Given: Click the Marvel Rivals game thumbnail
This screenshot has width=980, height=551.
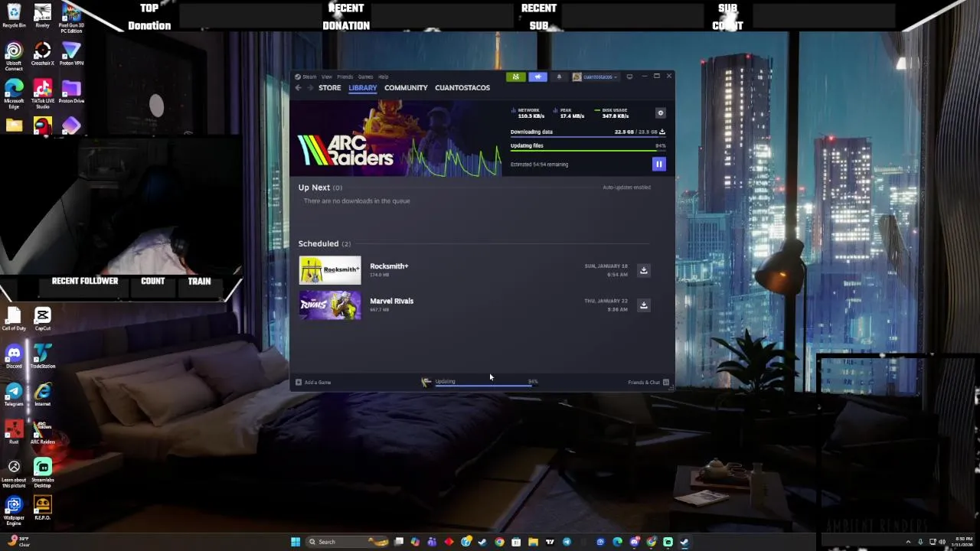Looking at the screenshot, I should coord(330,305).
